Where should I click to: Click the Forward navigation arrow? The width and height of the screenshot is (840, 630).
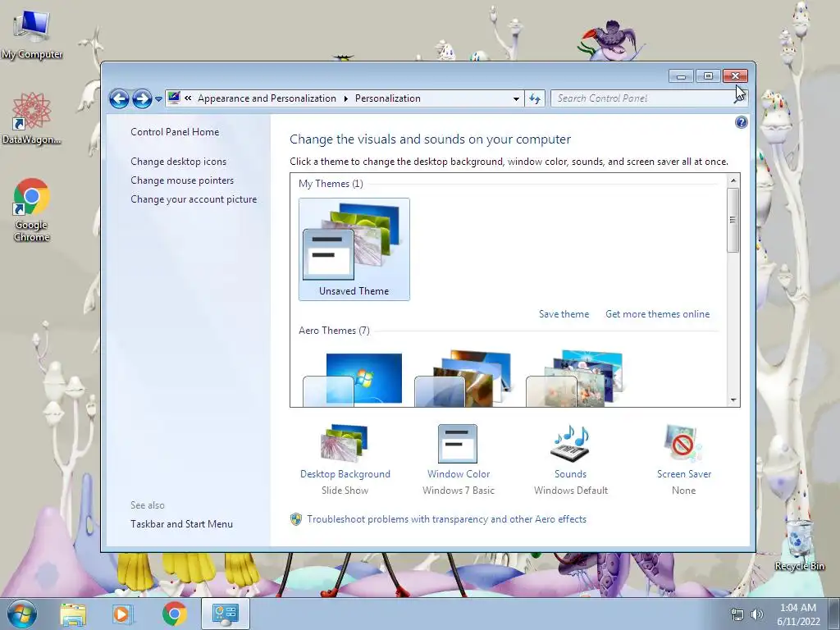(142, 98)
